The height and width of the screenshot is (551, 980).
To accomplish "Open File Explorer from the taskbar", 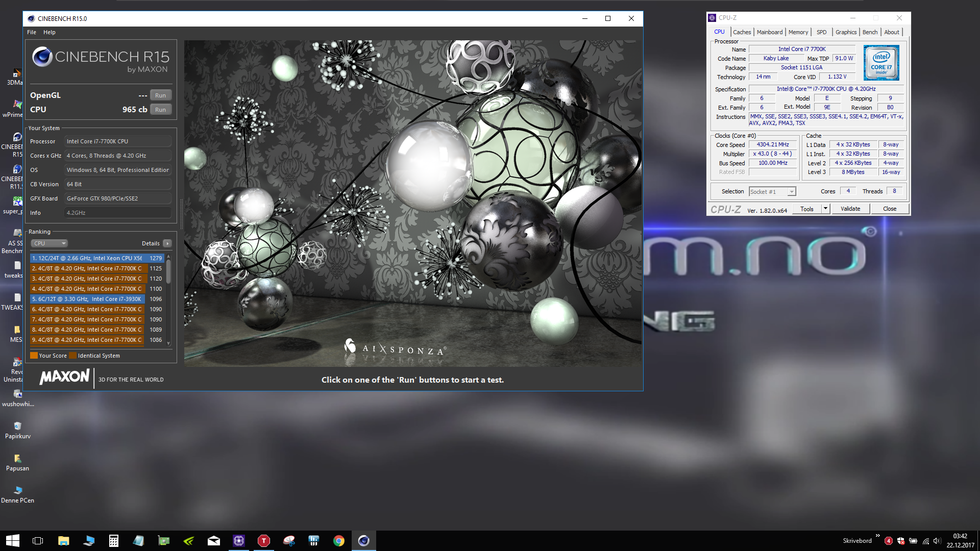I will click(x=63, y=541).
